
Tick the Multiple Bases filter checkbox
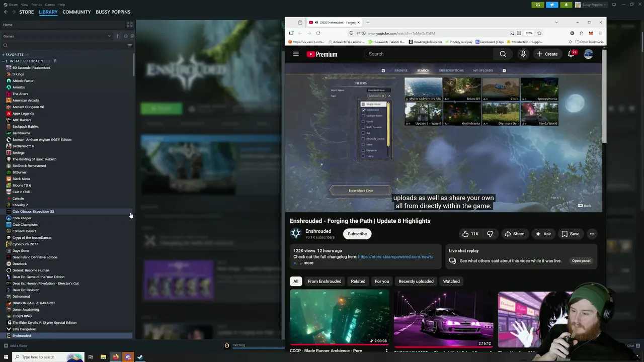tap(363, 116)
